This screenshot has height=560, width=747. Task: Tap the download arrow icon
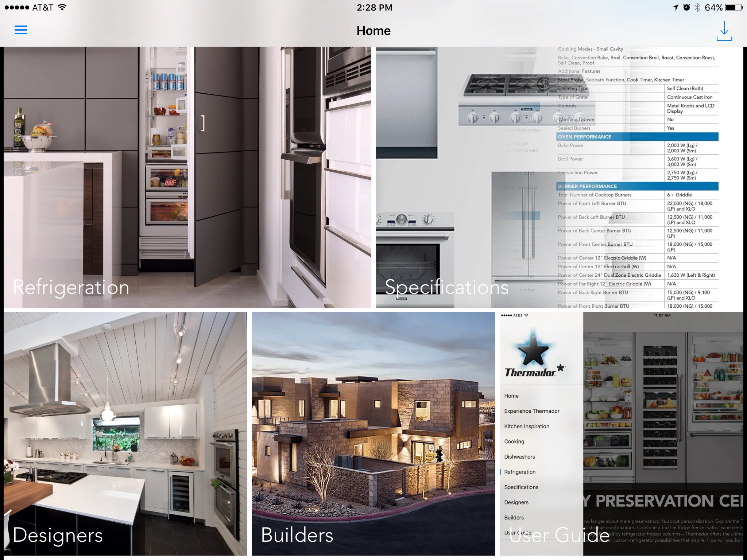(x=724, y=31)
